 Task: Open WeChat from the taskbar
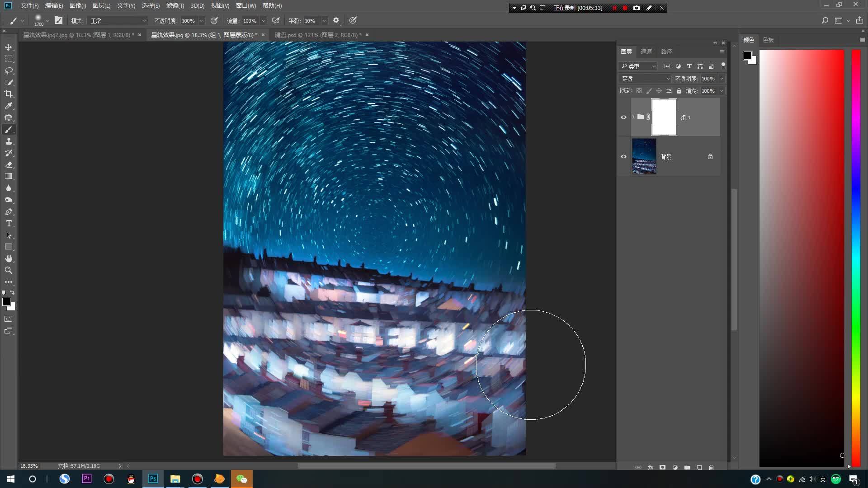click(241, 479)
